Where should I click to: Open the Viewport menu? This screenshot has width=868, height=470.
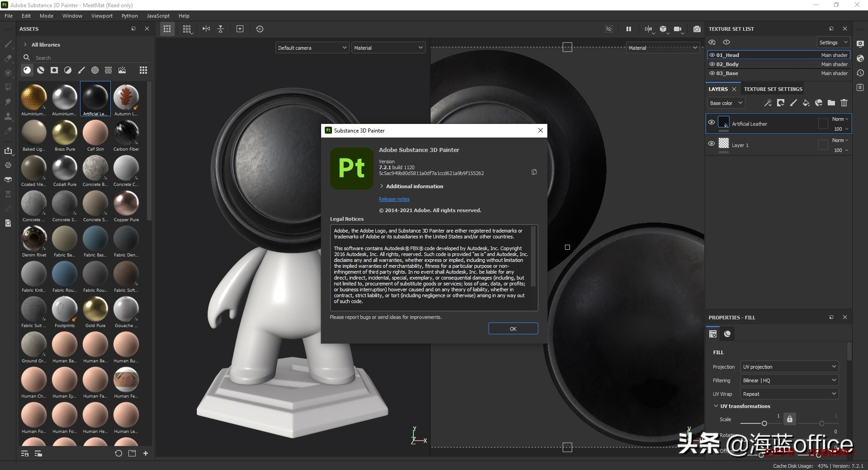tap(102, 16)
